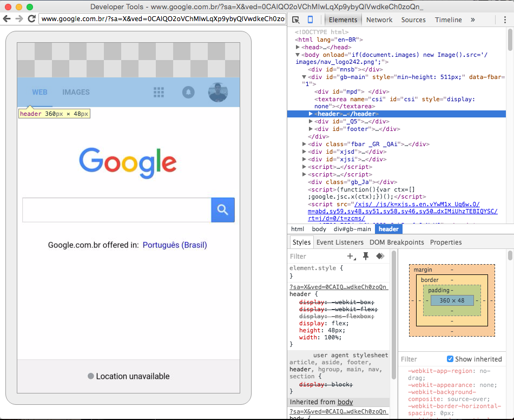
Task: Expand the head element node
Action: (x=298, y=47)
